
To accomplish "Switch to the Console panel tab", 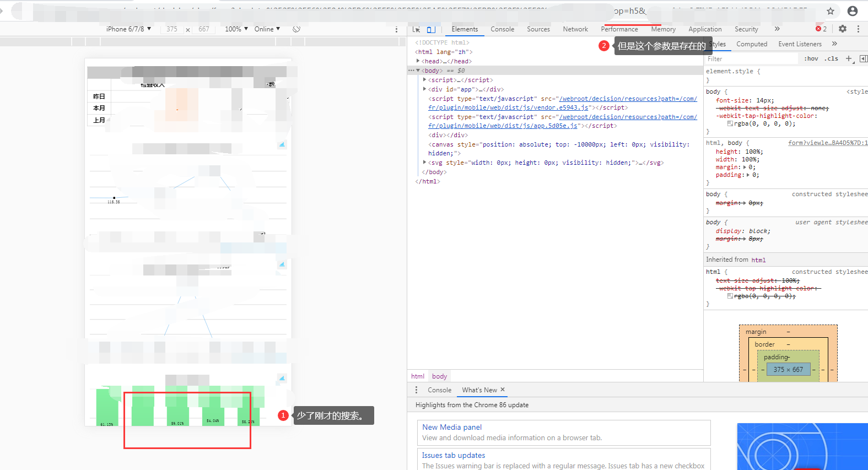I will 503,29.
